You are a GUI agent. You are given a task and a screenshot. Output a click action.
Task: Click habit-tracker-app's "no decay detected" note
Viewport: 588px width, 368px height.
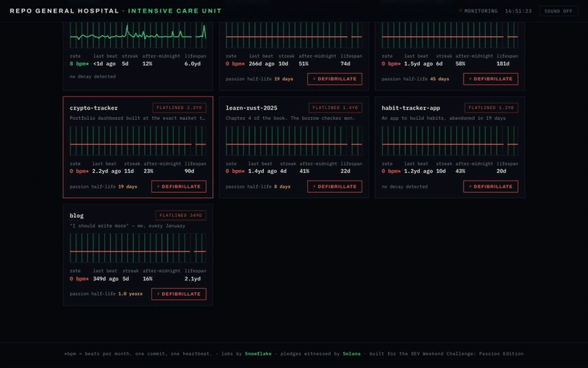405,187
